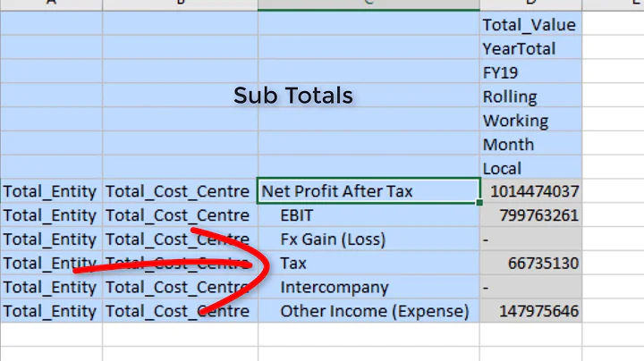
Task: Click Total_Cost_Centre in Other Income (Expense) row
Action: click(x=180, y=311)
